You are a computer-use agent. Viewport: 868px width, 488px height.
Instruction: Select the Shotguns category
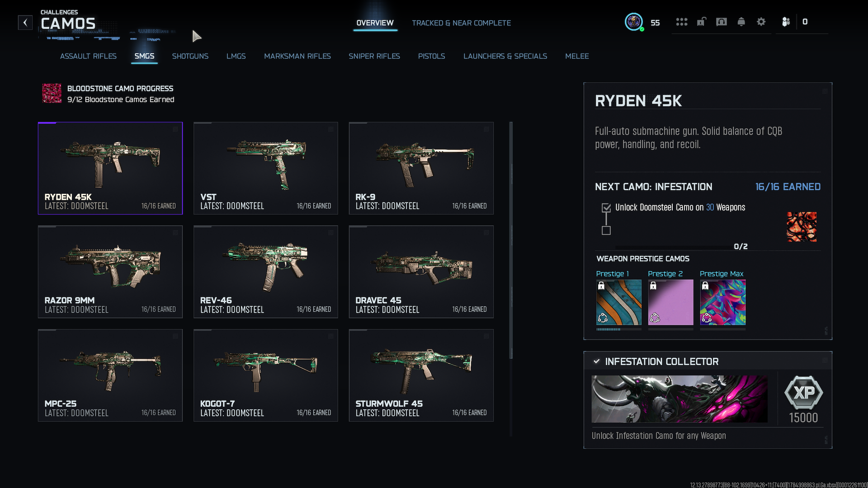pyautogui.click(x=190, y=56)
